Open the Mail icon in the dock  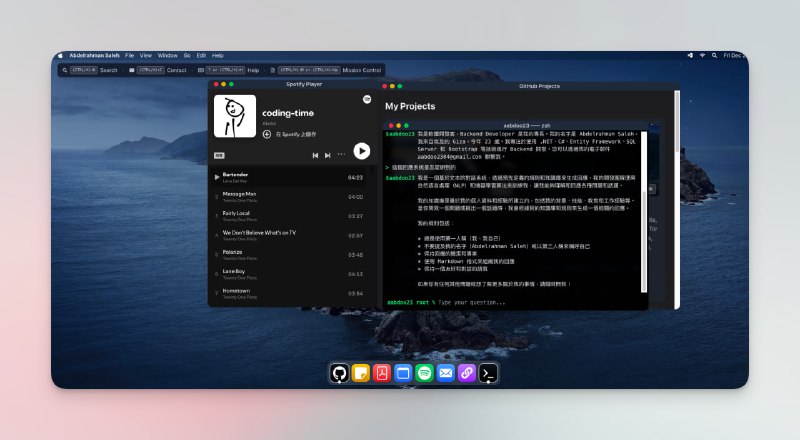[445, 373]
